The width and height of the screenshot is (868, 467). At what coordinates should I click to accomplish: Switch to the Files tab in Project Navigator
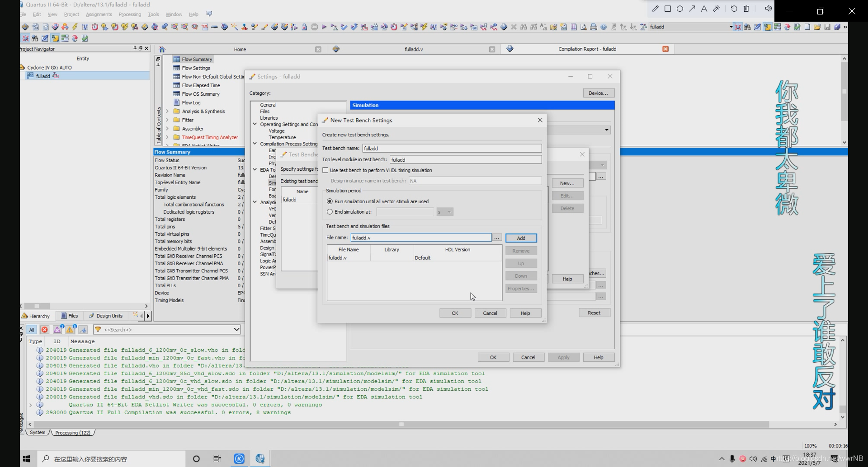pos(70,316)
